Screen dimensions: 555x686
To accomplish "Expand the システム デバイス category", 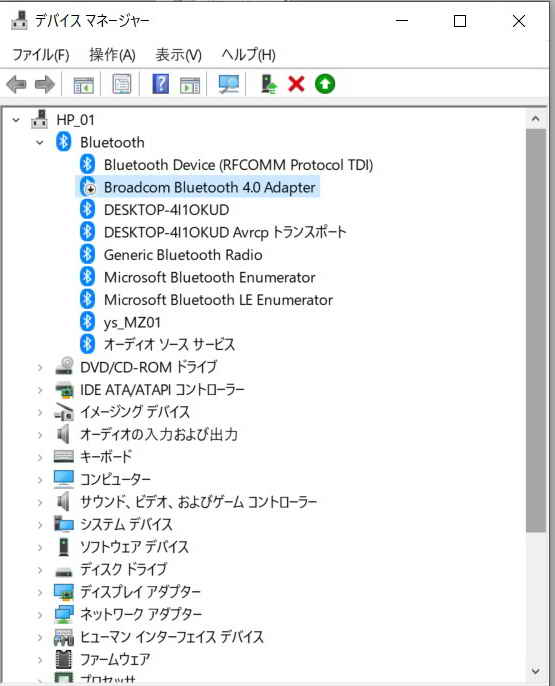I will tap(40, 524).
